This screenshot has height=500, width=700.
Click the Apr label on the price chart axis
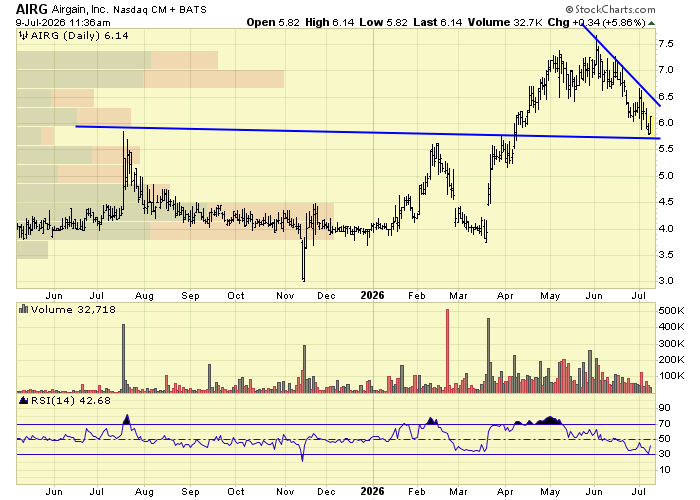[505, 296]
